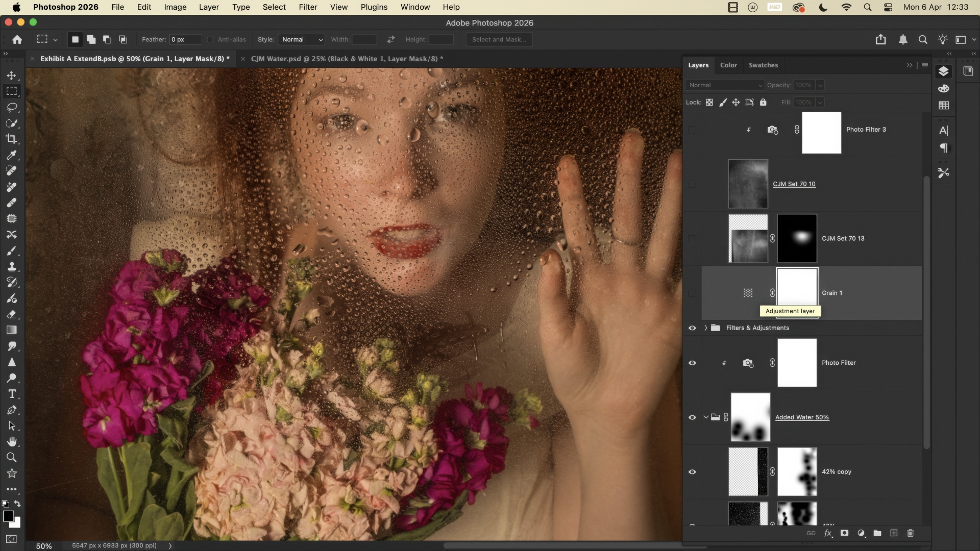Open the Style dropdown set to Normal
The image size is (980, 551).
(302, 39)
